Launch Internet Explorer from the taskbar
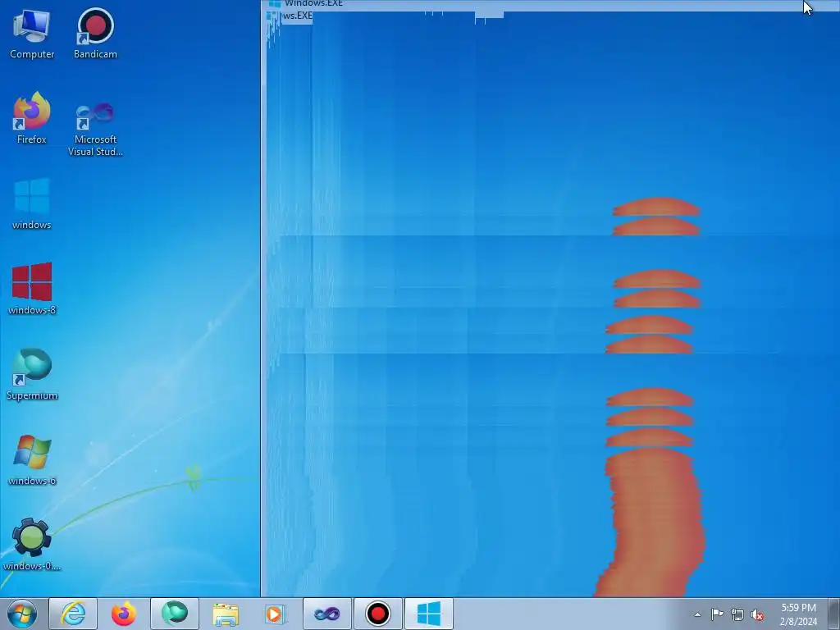 click(x=73, y=614)
